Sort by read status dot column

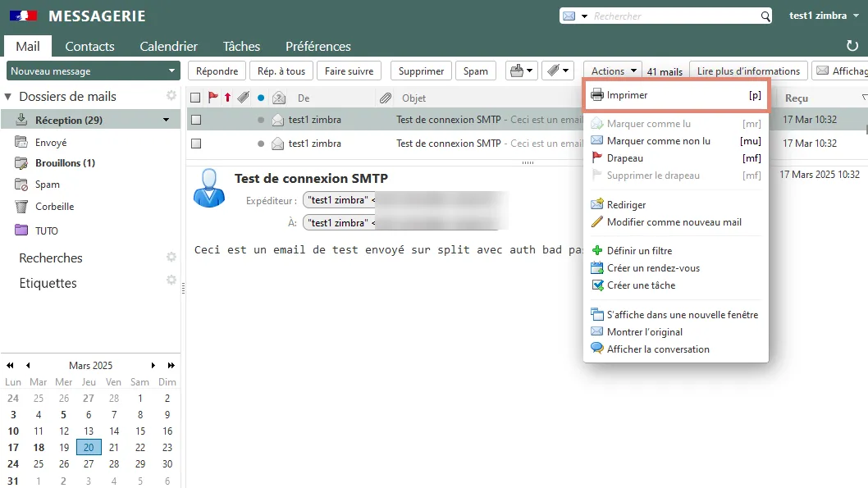(261, 98)
